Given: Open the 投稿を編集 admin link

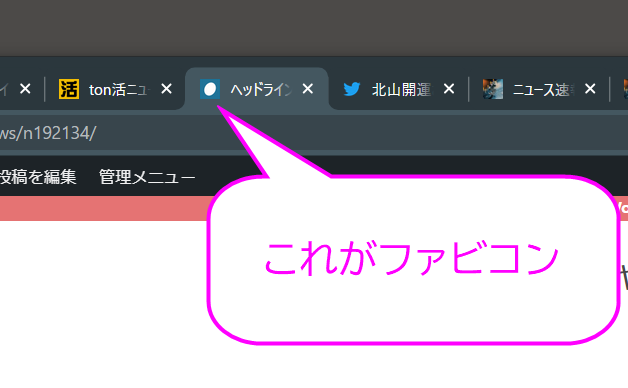Looking at the screenshot, I should coord(38,177).
